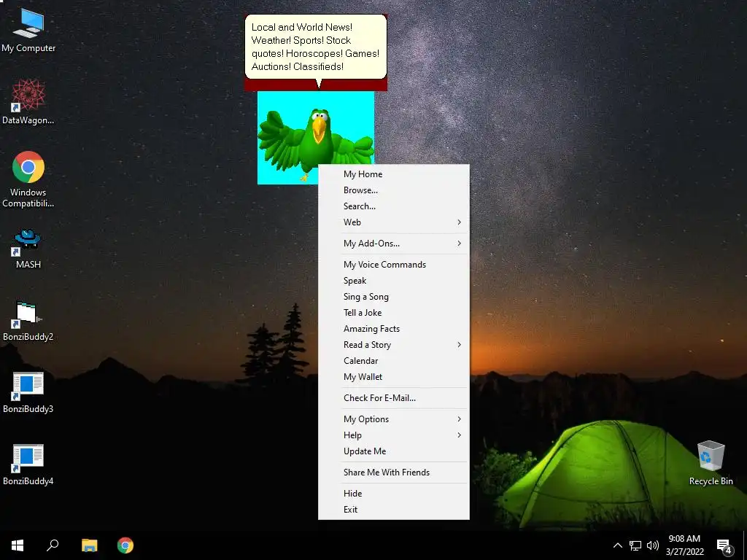Viewport: 747px width, 560px height.
Task: Select Share Me With Friends
Action: point(393,472)
